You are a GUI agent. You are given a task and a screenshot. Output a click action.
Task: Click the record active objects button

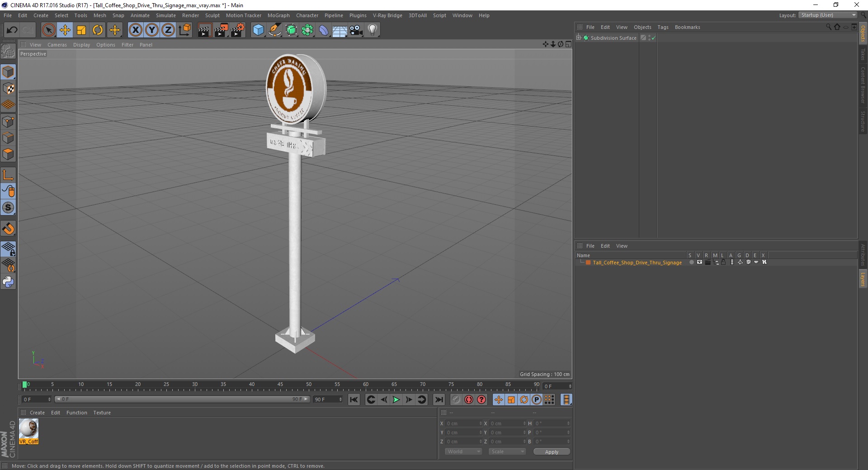point(456,399)
